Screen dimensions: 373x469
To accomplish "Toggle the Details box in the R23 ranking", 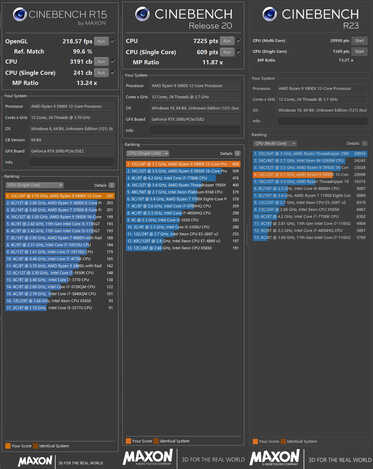I will pyautogui.click(x=364, y=143).
